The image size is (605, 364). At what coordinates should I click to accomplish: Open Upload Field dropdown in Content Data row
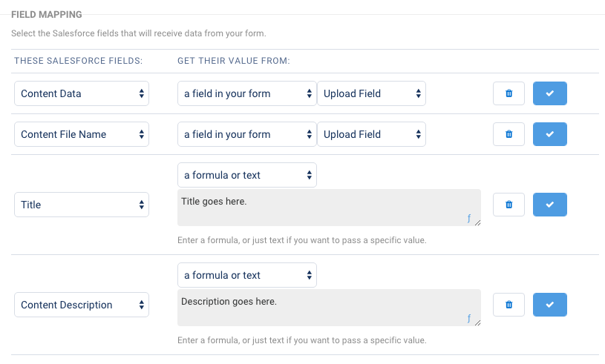[x=371, y=93]
